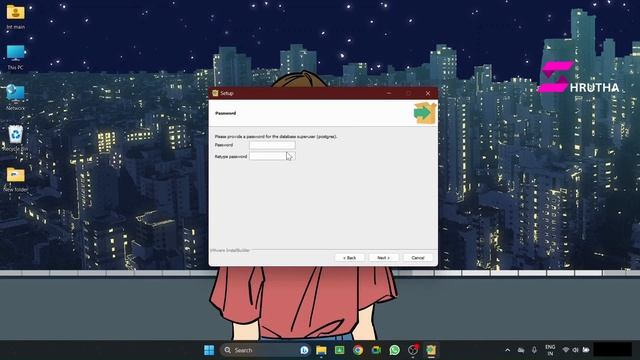Select the Network desktop icon
Image resolution: width=640 pixels, height=360 pixels.
click(16, 98)
